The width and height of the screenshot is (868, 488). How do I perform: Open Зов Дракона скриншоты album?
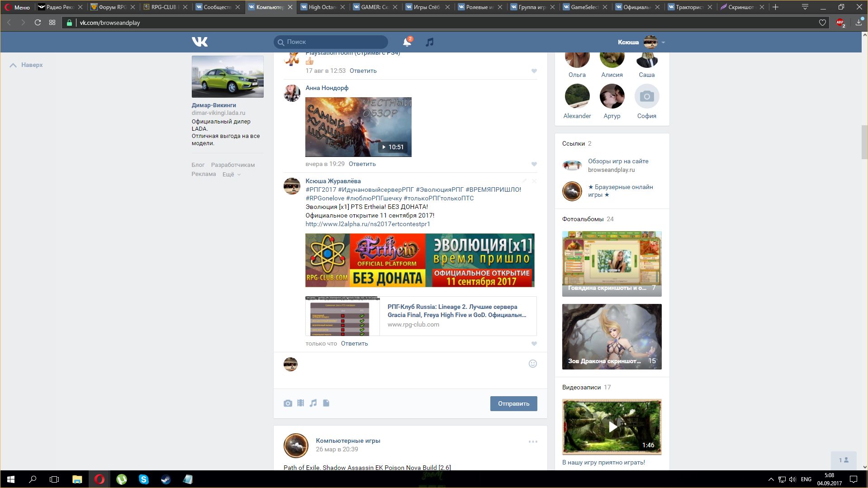(612, 336)
